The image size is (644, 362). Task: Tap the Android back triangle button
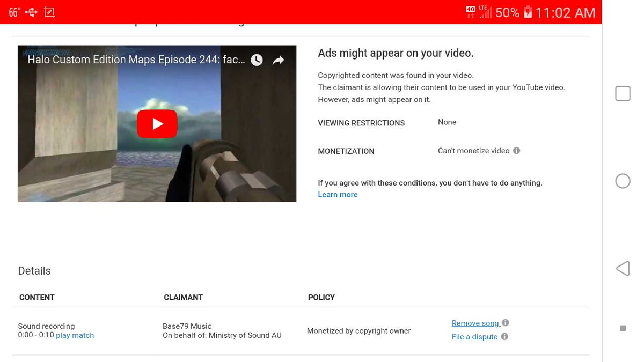tap(623, 268)
